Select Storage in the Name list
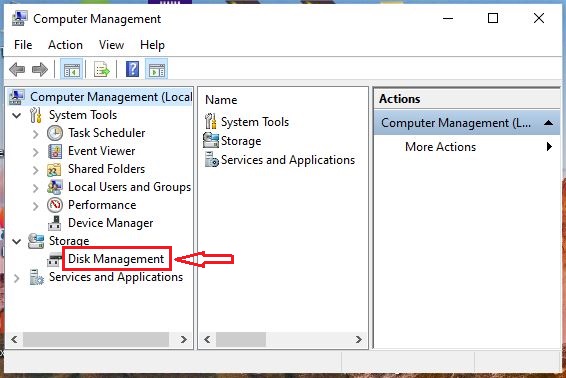 241,141
